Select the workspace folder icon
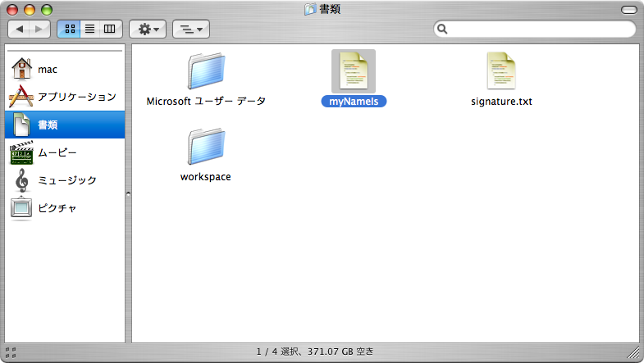 206,147
